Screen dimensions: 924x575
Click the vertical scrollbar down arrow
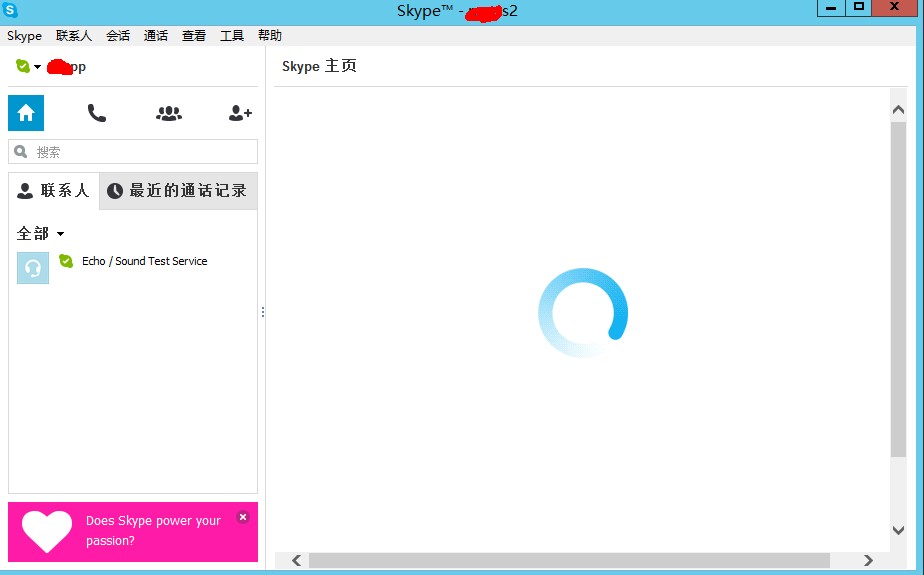click(898, 530)
